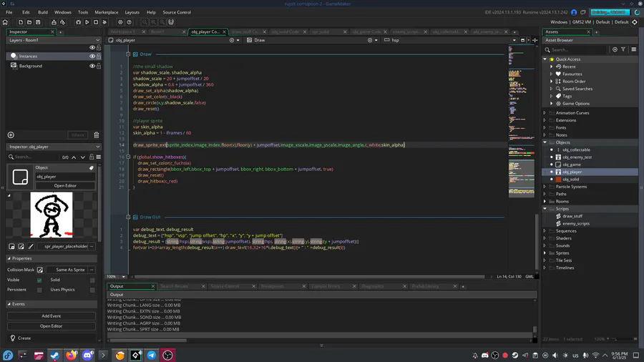
Task: Click the spr_player_placeholder sprite selector
Action: pos(66,247)
